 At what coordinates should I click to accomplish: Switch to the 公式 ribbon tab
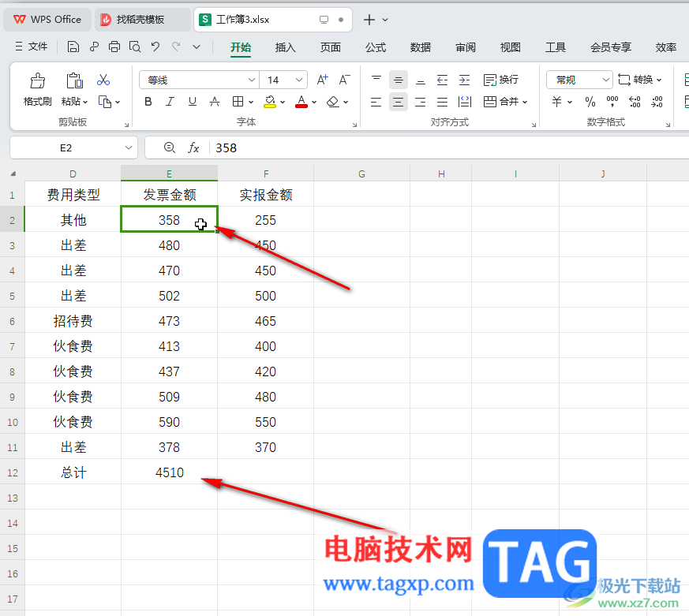pos(376,47)
